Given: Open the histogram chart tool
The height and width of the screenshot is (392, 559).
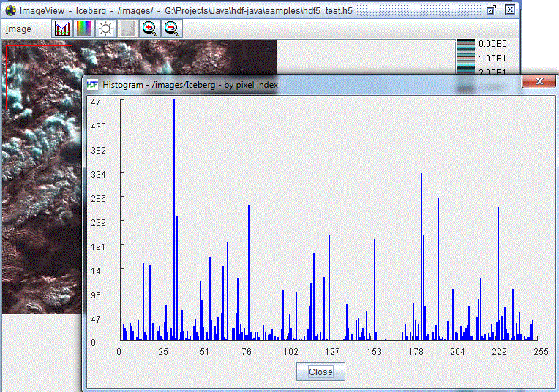Looking at the screenshot, I should point(62,29).
